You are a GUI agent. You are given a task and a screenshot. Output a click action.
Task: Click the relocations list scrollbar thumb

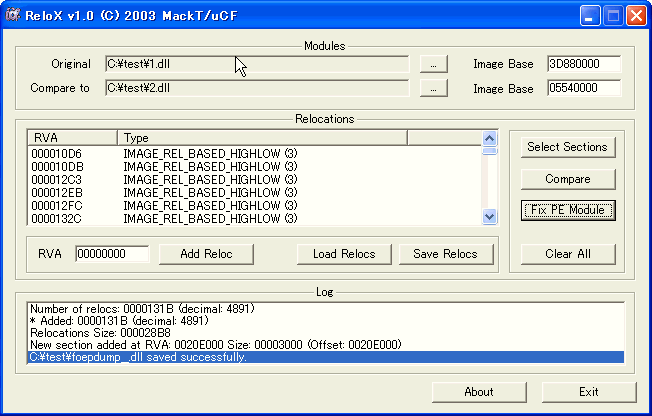489,151
